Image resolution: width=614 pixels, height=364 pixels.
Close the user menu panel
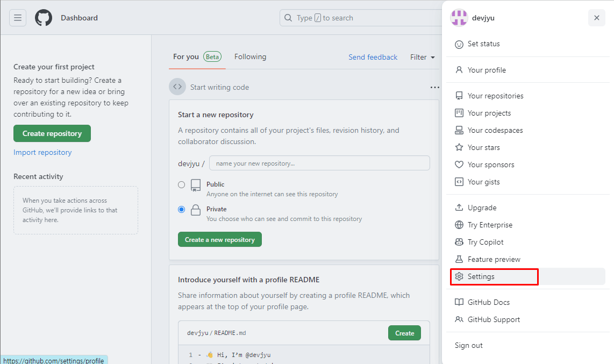597,18
